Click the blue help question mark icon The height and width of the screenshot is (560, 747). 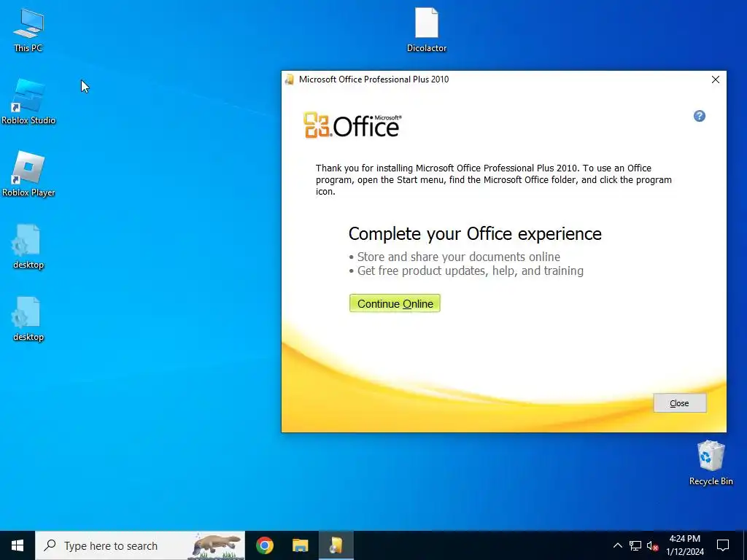(699, 116)
